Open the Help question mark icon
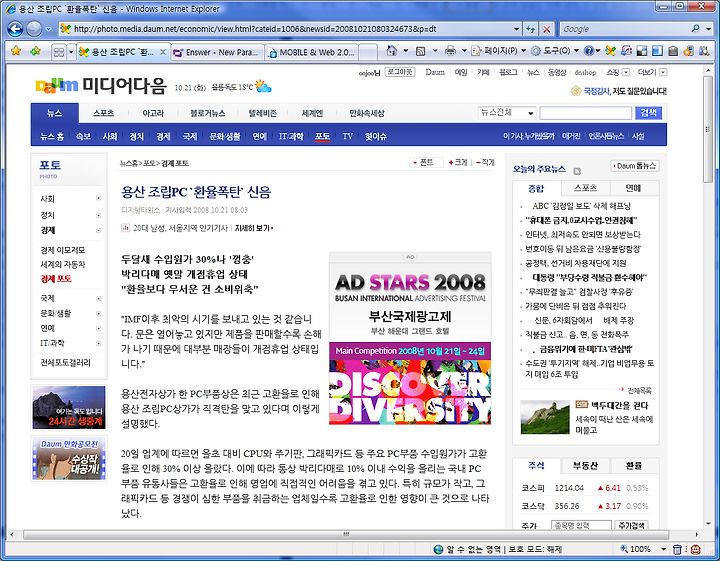This screenshot has width=720, height=561. 589,51
